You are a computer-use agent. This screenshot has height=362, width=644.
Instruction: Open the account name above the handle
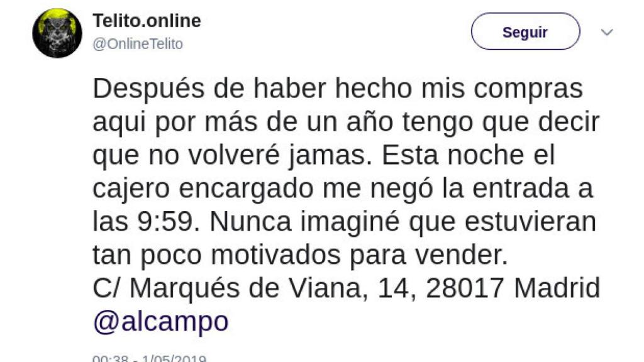[146, 19]
